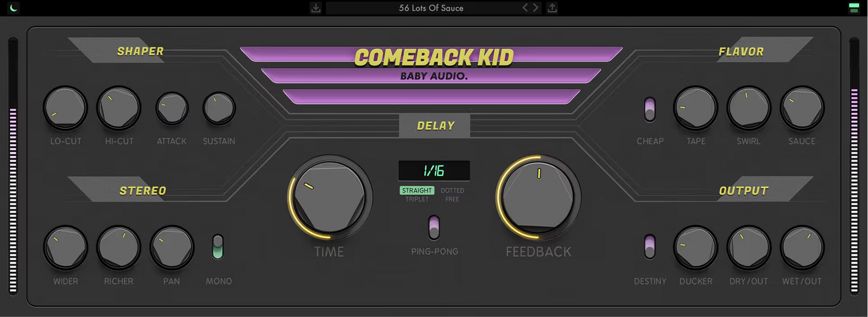This screenshot has width=868, height=317.
Task: Toggle the dark mode moon icon
Action: tap(13, 8)
